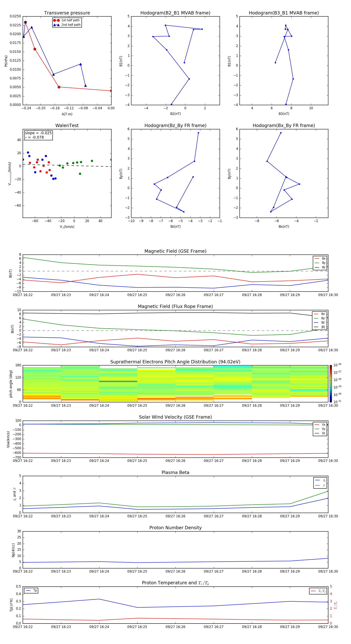This screenshot has width=351, height=644.
Task: Click the B3(nT) x-axis label
Action: coord(284,114)
